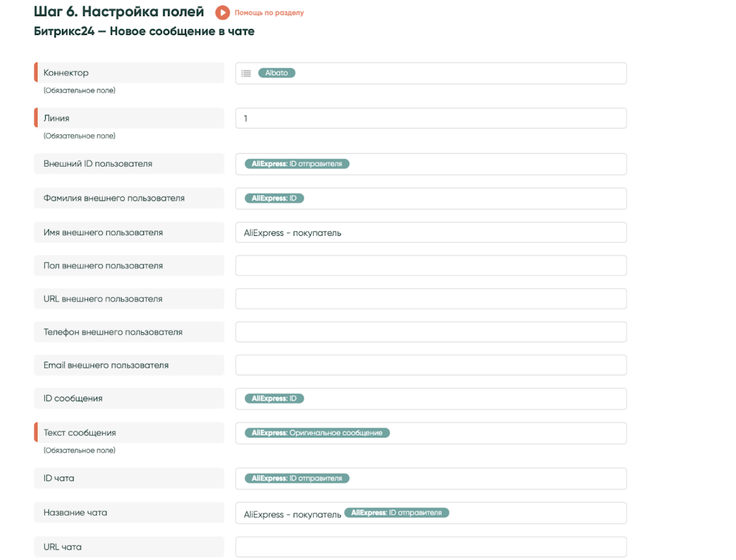Click the empty URL внешнего пользователя field
This screenshot has width=736, height=560.
pyautogui.click(x=431, y=298)
